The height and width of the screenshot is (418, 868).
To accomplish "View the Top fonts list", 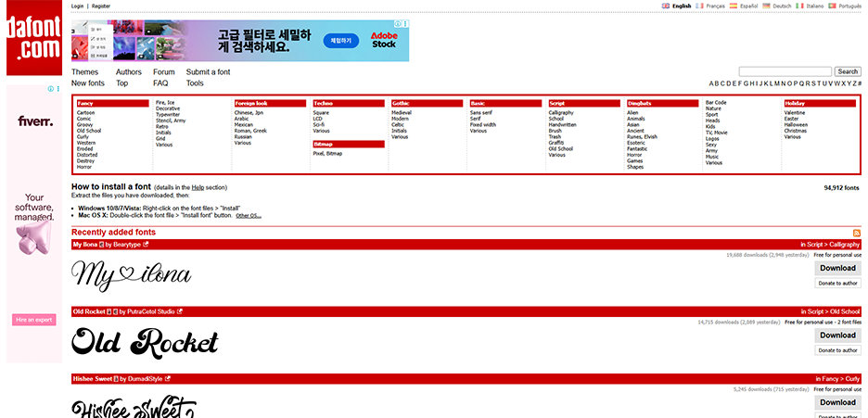I will click(121, 83).
